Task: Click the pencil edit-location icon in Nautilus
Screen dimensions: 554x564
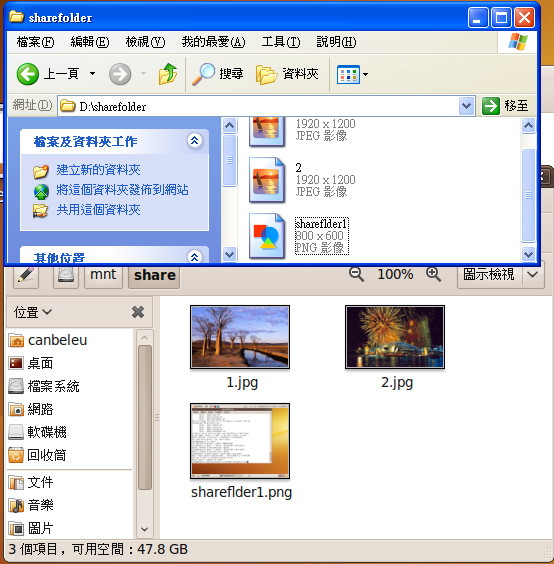Action: click(26, 275)
